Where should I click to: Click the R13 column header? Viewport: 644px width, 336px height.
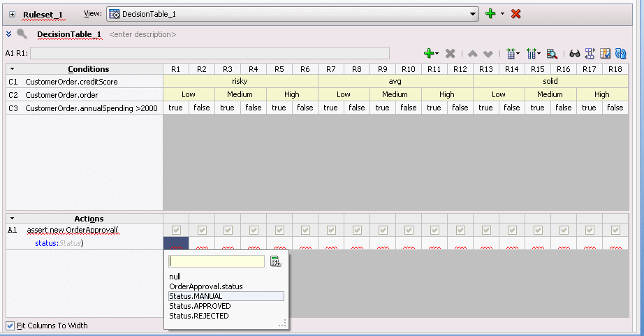click(x=486, y=69)
